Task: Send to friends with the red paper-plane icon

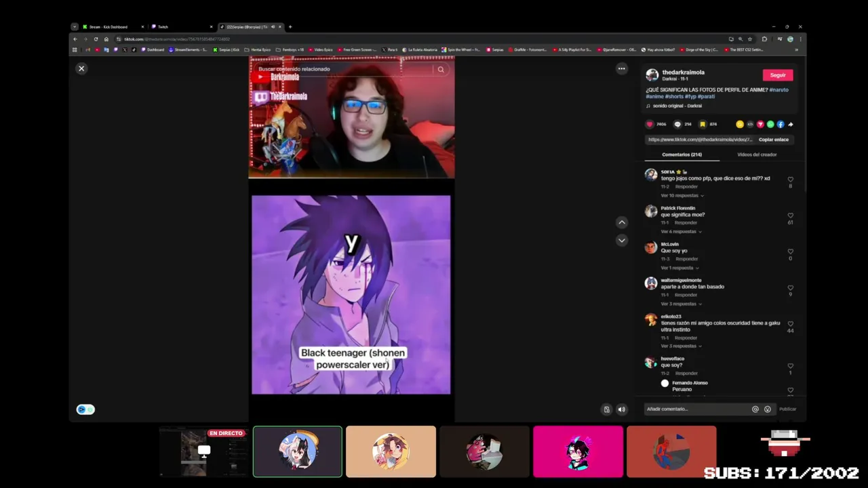Action: pyautogui.click(x=760, y=124)
